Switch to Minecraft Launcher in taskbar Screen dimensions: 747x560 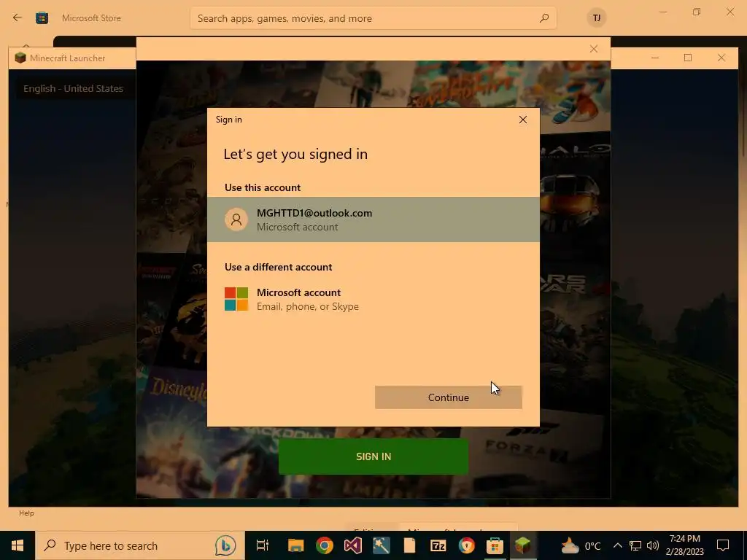click(x=523, y=545)
